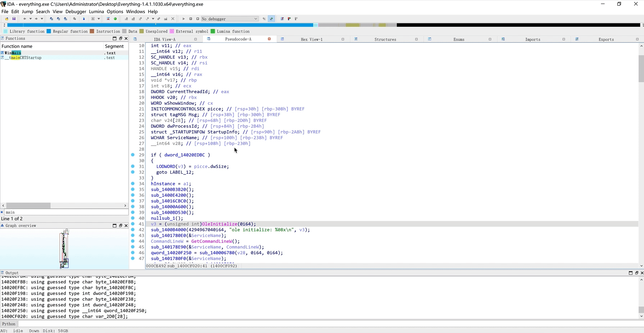This screenshot has width=644, height=333.
Task: Toggle breakpoint dot on line 34
Action: [x=133, y=184]
